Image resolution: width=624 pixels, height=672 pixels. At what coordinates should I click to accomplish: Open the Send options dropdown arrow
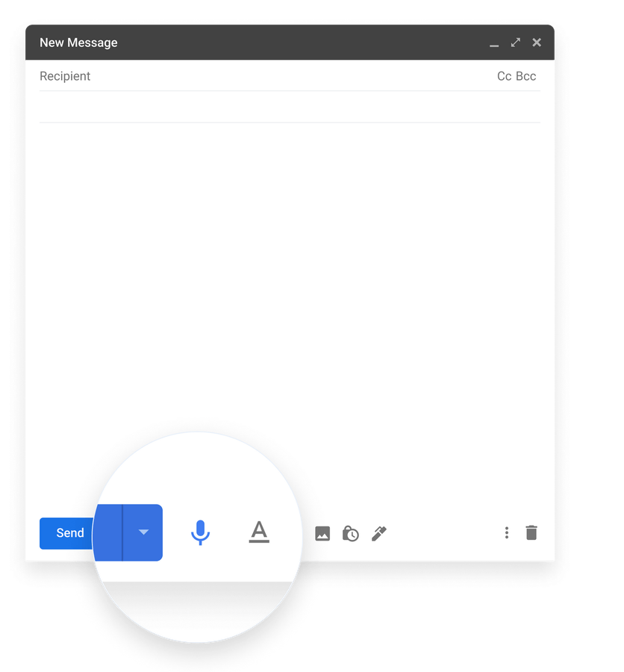pyautogui.click(x=143, y=532)
